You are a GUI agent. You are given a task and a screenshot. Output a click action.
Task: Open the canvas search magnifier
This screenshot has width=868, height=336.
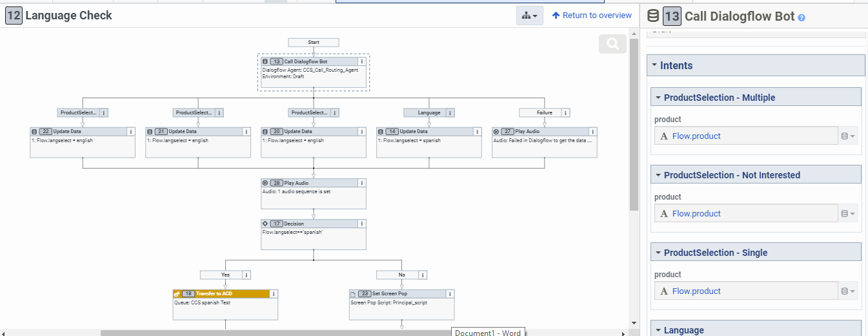612,44
